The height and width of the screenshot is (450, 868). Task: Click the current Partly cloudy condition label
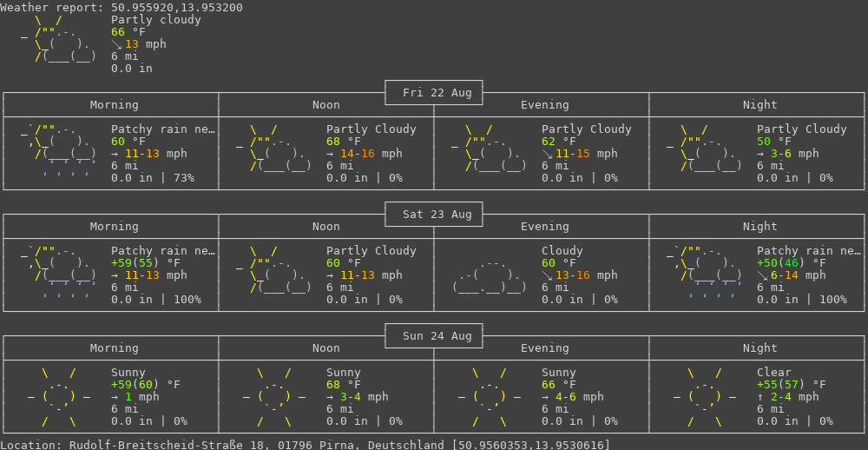point(156,20)
